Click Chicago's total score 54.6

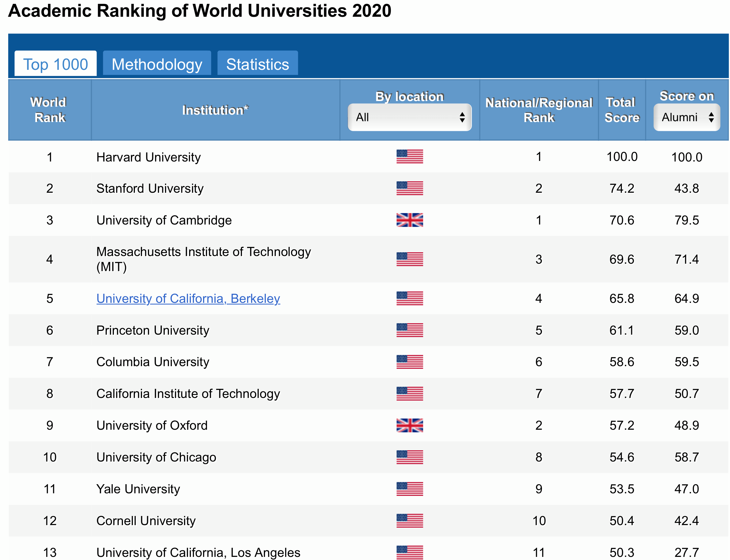pyautogui.click(x=622, y=457)
